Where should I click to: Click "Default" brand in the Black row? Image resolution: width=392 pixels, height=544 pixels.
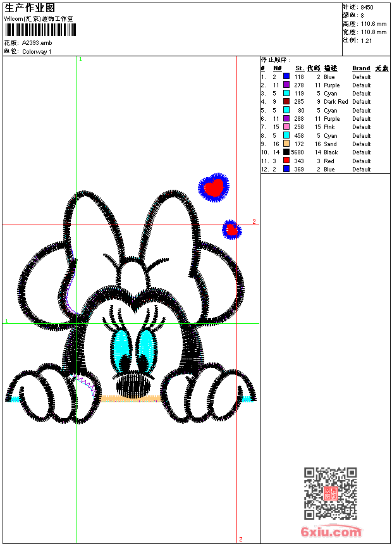362,152
